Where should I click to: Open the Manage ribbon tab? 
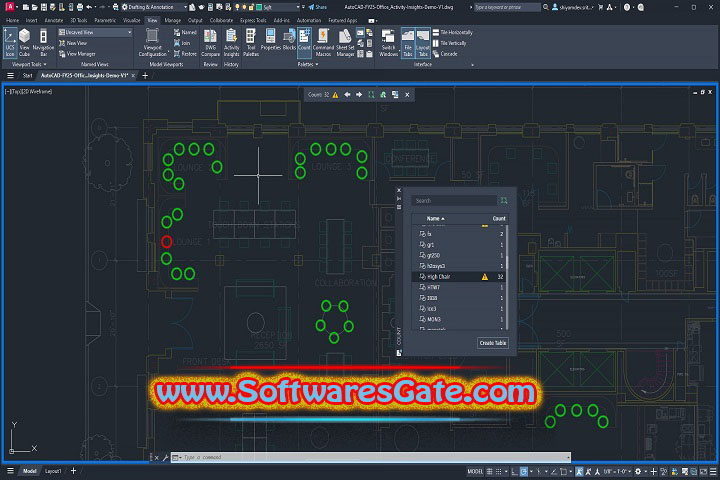173,20
